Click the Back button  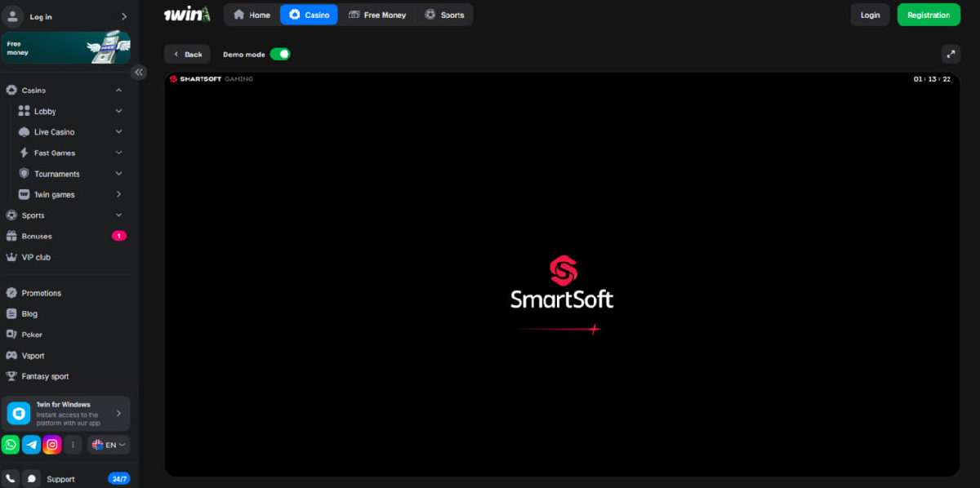187,54
